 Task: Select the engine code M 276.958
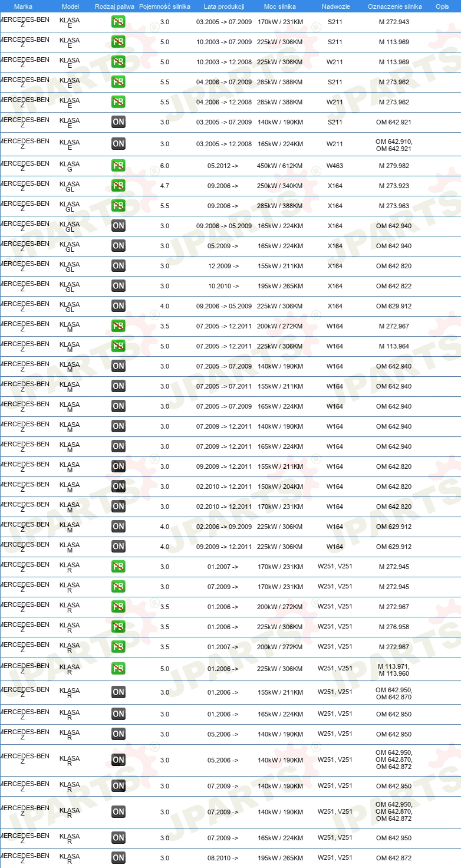point(394,627)
